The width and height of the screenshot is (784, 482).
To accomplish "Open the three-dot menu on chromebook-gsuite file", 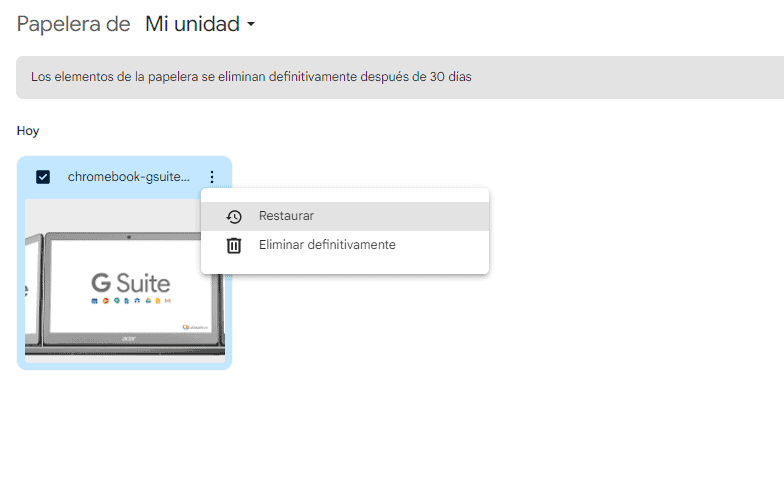I will pos(212,177).
